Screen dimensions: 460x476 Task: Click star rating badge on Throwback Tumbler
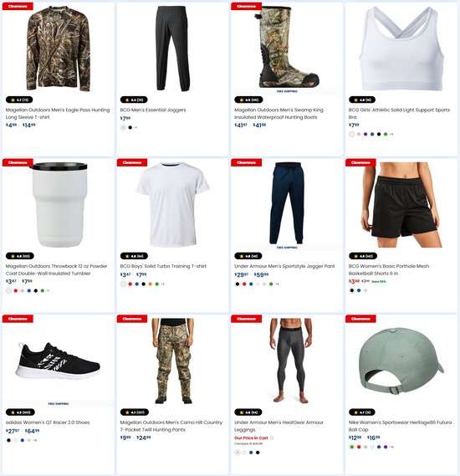click(20, 256)
